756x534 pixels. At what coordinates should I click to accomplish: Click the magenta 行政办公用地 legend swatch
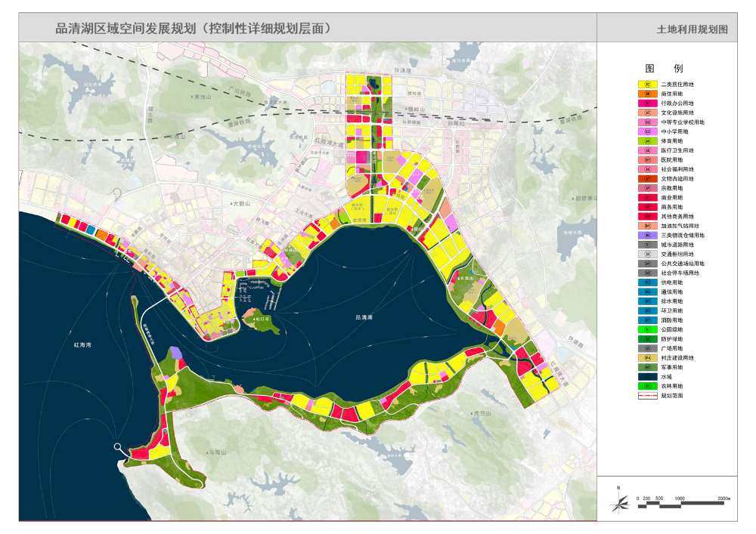tap(648, 103)
